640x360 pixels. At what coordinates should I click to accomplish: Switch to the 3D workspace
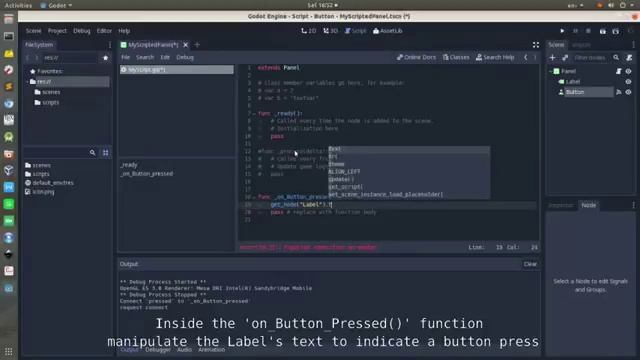(331, 31)
